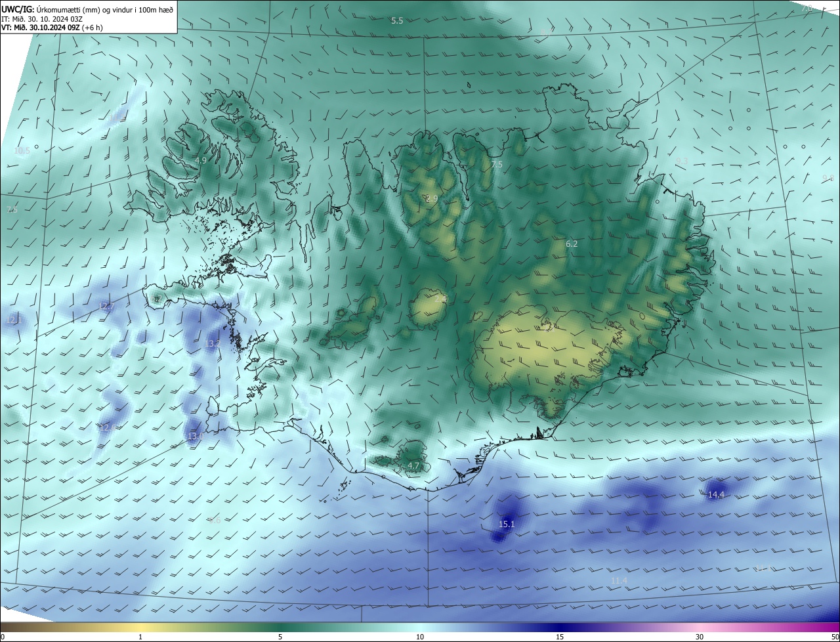This screenshot has height=642, width=840.
Task: Click the "14.4" value label
Action: click(x=716, y=494)
